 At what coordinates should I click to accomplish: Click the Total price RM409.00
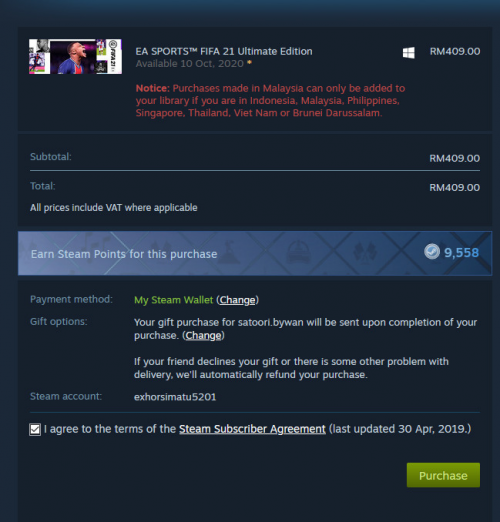point(455,187)
